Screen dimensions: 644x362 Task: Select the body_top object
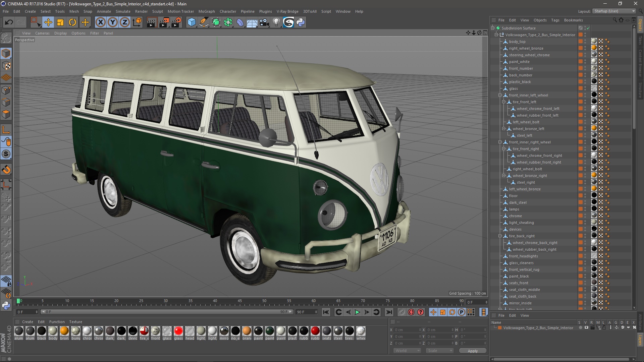coord(517,42)
